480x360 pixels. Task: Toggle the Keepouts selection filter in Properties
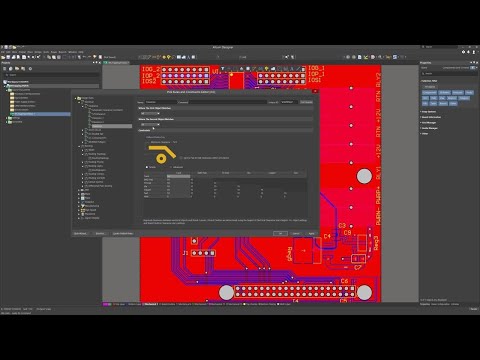point(458,92)
